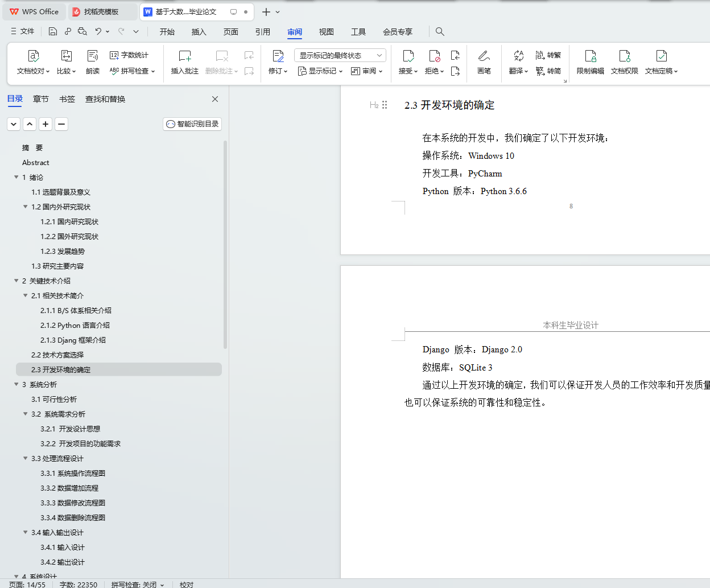Go to previous change icon beside 拒绝
The width and height of the screenshot is (710, 588).
[x=455, y=55]
